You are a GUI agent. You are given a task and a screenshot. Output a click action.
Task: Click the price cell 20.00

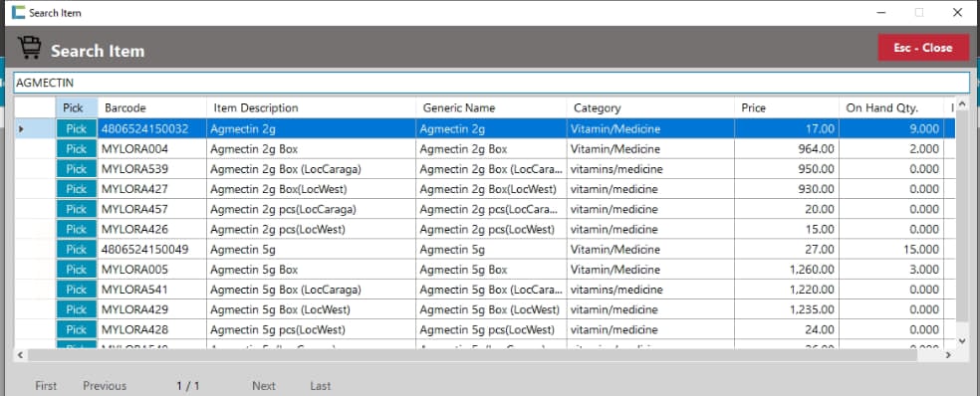786,209
